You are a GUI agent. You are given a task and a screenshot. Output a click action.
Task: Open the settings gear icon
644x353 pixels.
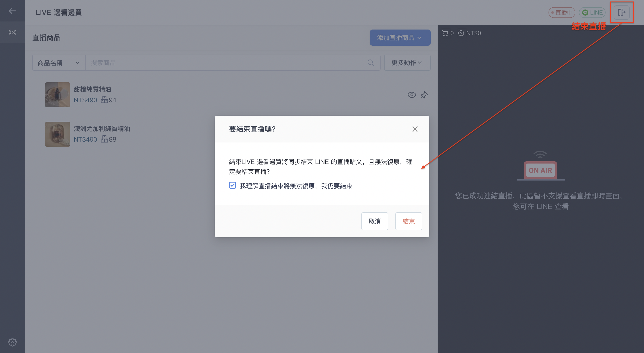[x=12, y=342]
